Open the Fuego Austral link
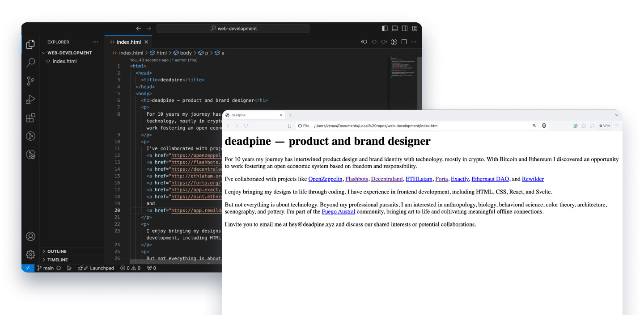This screenshot has height=315, width=644. point(339,212)
